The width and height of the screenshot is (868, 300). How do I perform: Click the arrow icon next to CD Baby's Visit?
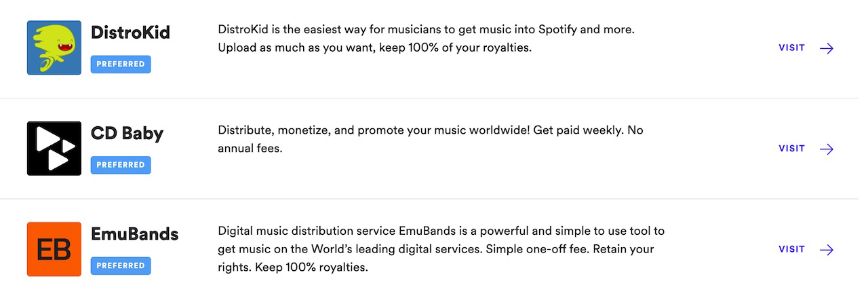pos(826,149)
